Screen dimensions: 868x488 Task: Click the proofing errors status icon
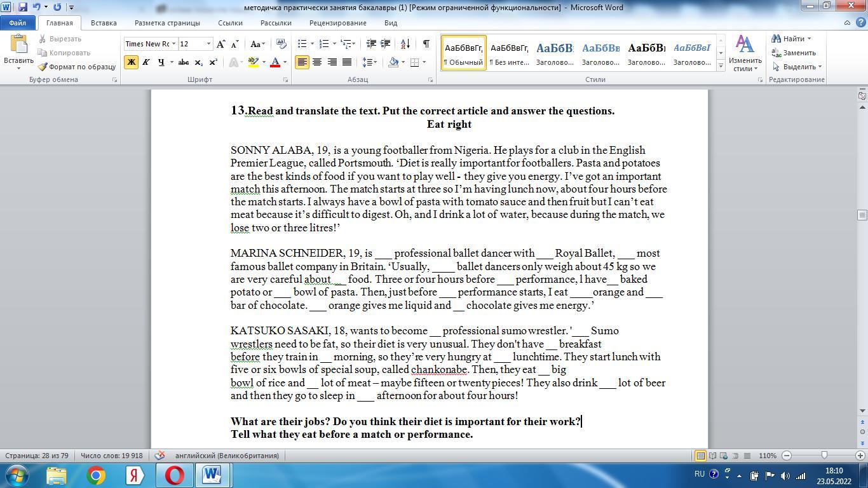[160, 456]
